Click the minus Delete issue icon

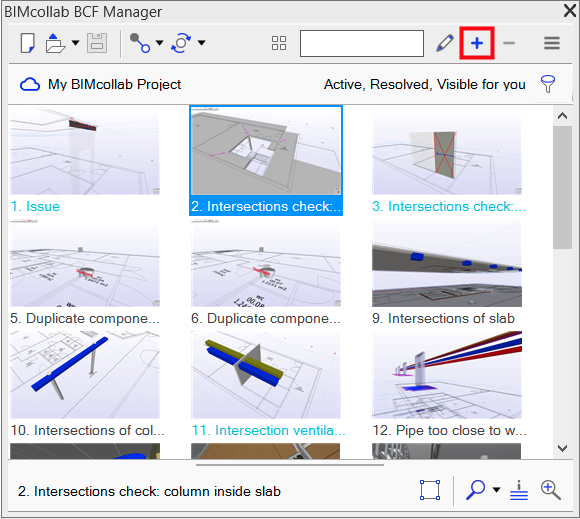pos(509,43)
